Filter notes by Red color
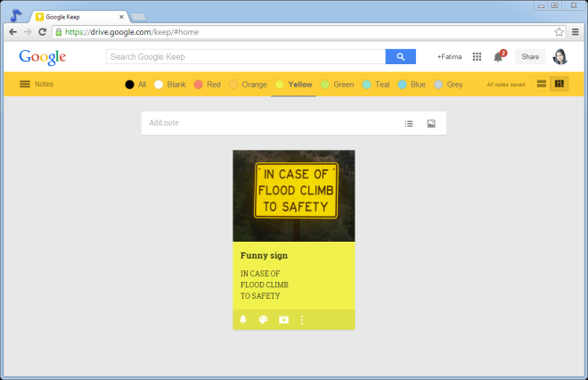 pos(207,85)
